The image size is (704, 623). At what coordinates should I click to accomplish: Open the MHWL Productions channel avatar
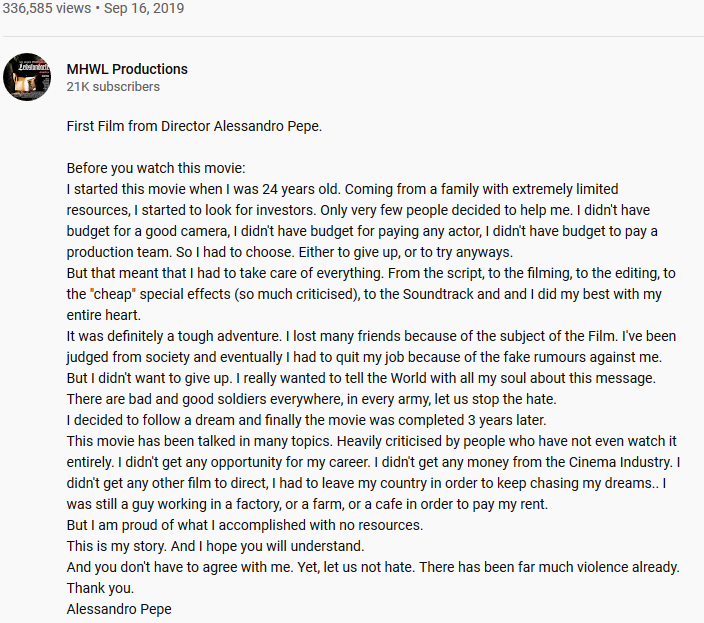(27, 77)
